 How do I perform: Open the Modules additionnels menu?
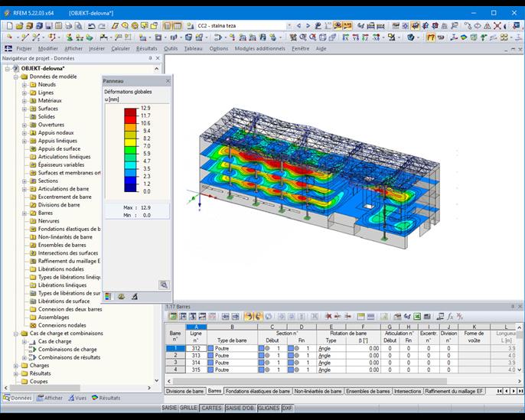click(260, 48)
